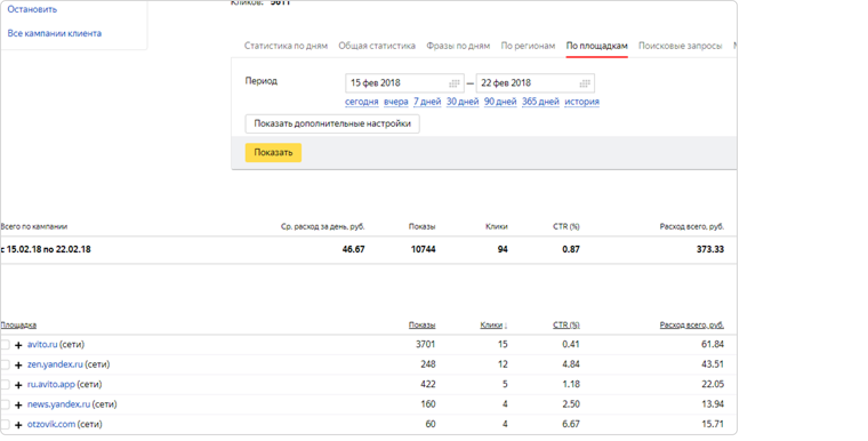
Task: Open the ru.avito.app site link
Action: pos(51,385)
